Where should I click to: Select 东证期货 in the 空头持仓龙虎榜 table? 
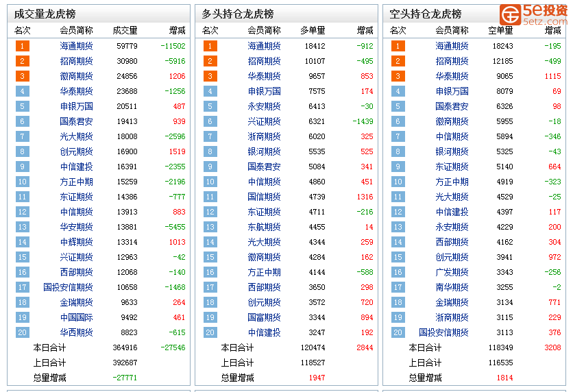coord(452,167)
